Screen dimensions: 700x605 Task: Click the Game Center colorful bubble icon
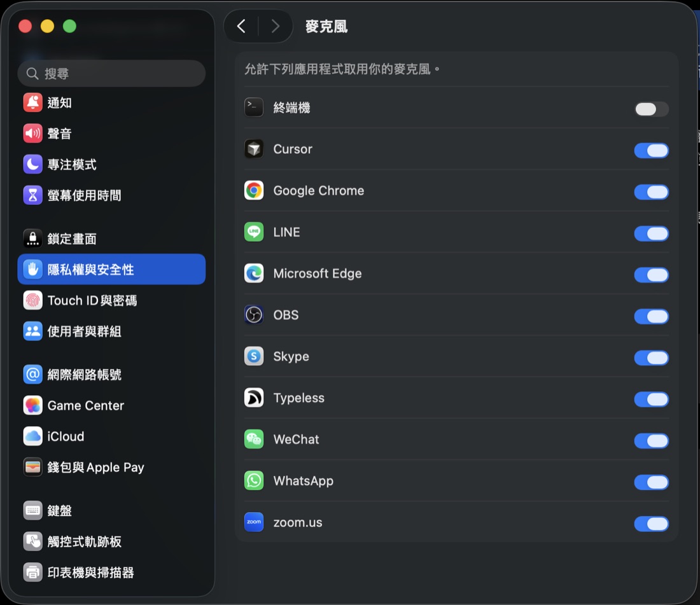[x=32, y=405]
